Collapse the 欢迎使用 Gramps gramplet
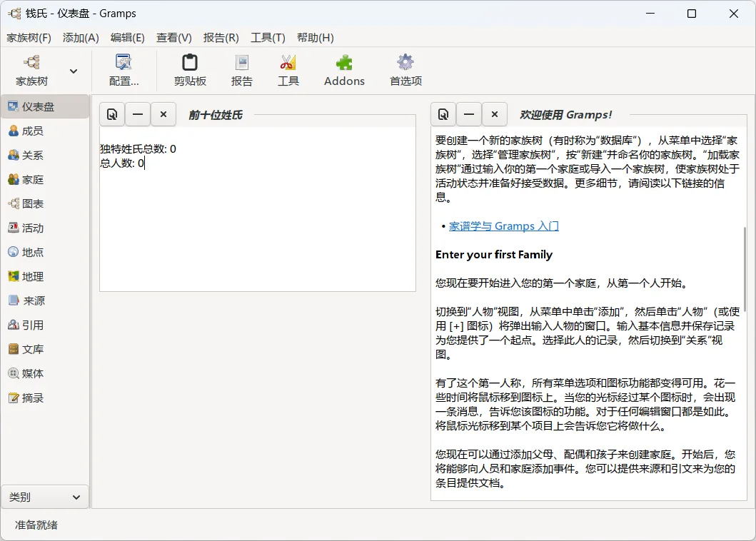The height and width of the screenshot is (541, 756). (469, 114)
